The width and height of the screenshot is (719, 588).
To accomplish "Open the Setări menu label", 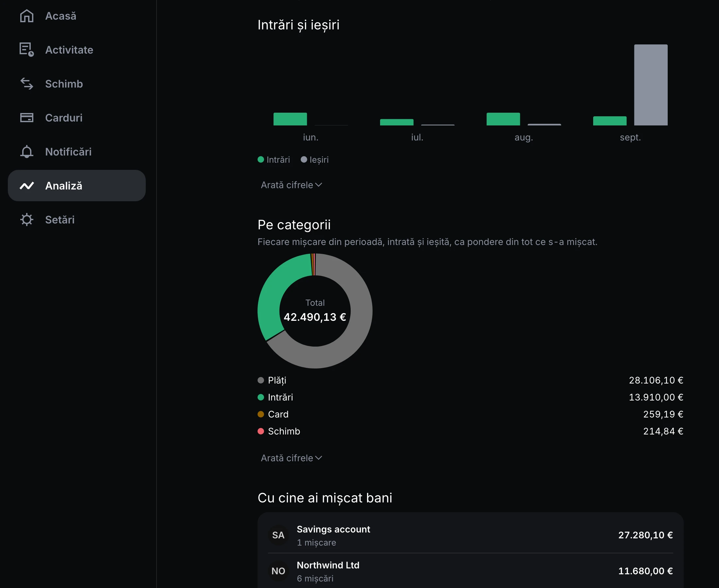I will (x=60, y=220).
